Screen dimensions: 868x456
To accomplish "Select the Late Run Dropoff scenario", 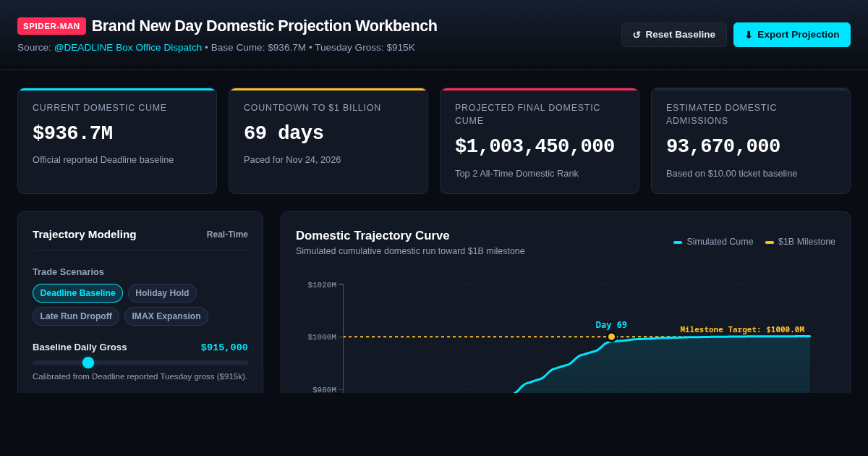I will point(76,316).
